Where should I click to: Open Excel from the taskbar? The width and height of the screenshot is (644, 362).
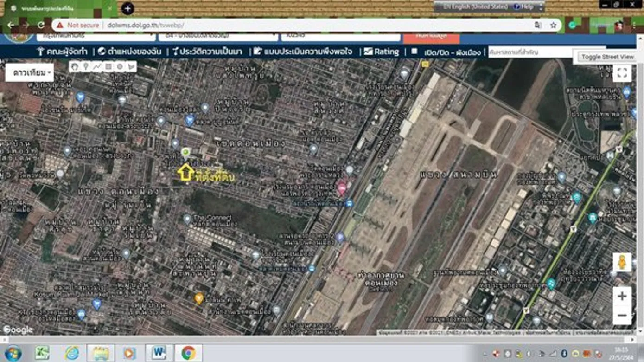click(42, 353)
